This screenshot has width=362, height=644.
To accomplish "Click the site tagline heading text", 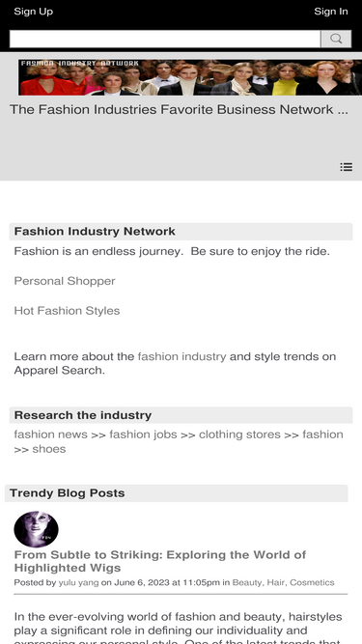I will click(x=179, y=110).
